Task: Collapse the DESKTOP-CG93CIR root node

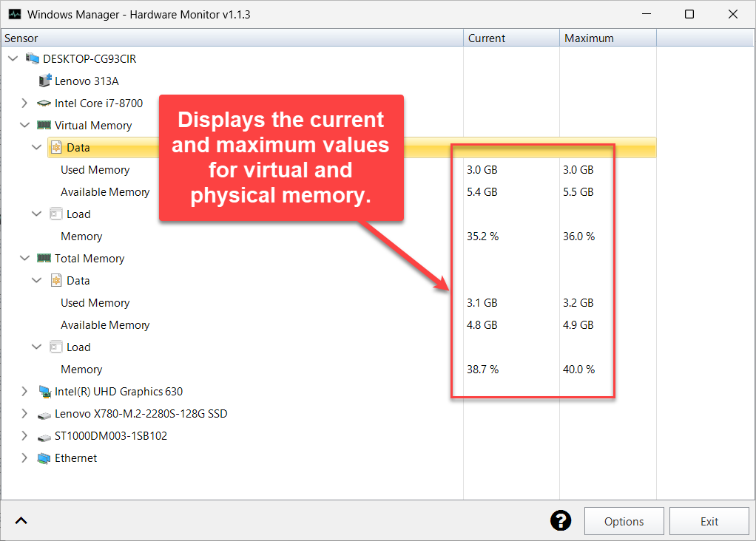Action: coord(13,58)
